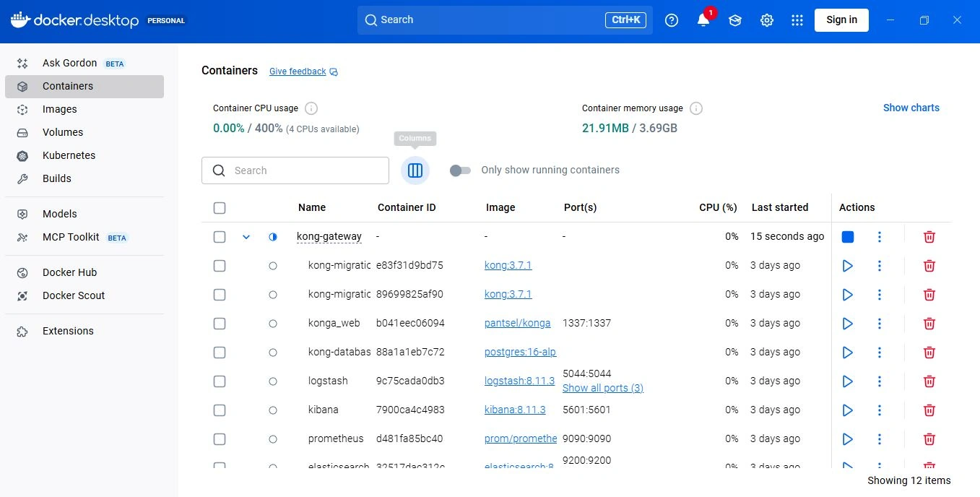Check the kong-gateway row checkbox
The height and width of the screenshot is (497, 980).
[220, 237]
